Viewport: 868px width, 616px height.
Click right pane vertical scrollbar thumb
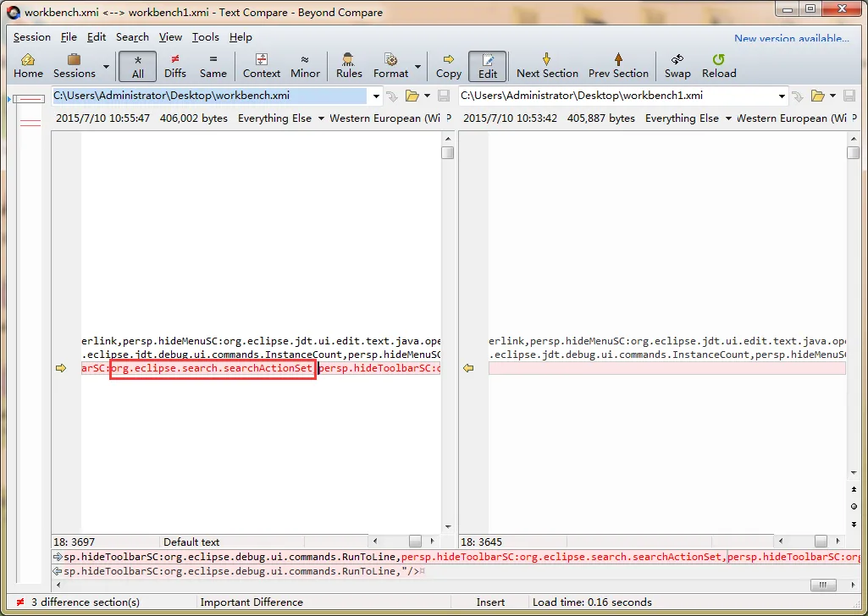[x=853, y=152]
